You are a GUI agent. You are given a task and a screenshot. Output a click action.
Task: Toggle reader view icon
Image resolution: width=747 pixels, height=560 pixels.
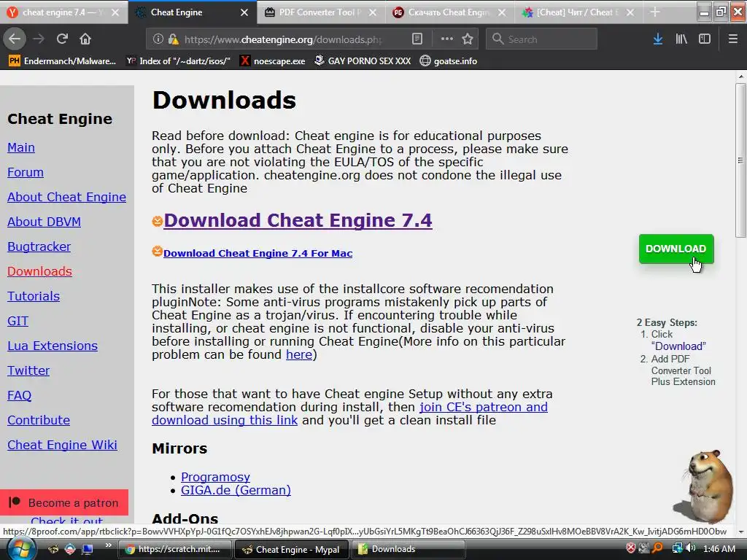click(417, 39)
